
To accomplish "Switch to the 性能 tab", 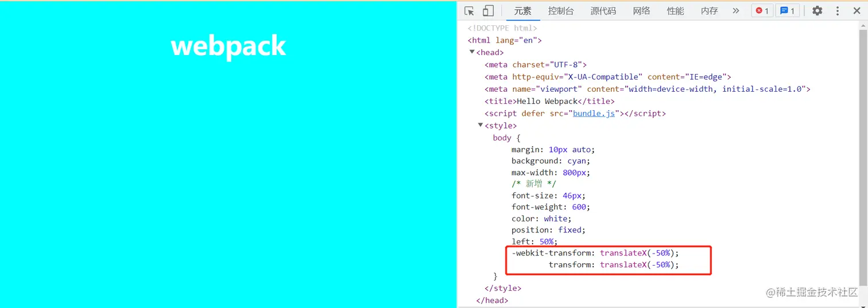I will [676, 11].
